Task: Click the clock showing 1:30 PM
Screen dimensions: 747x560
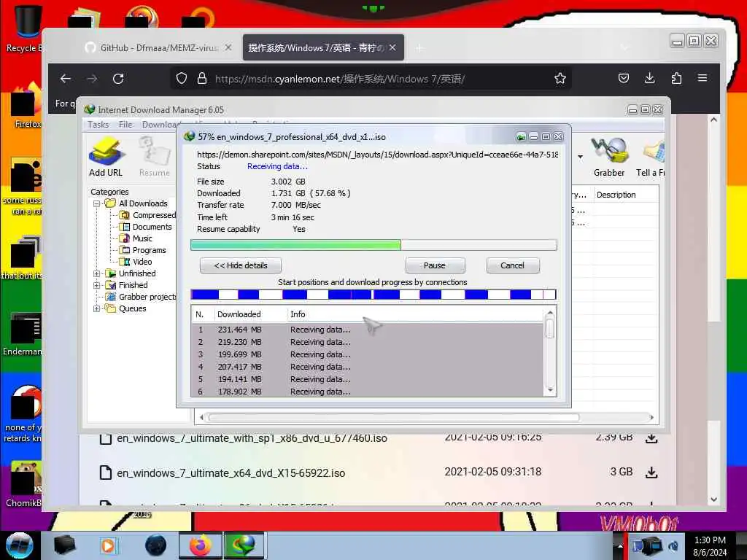Action: coord(710,540)
